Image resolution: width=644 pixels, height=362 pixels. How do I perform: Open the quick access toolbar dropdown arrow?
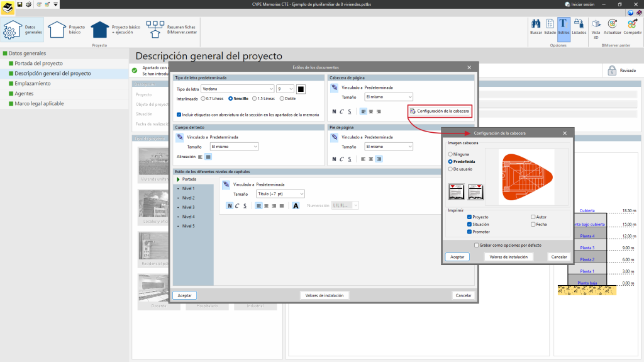click(55, 4)
